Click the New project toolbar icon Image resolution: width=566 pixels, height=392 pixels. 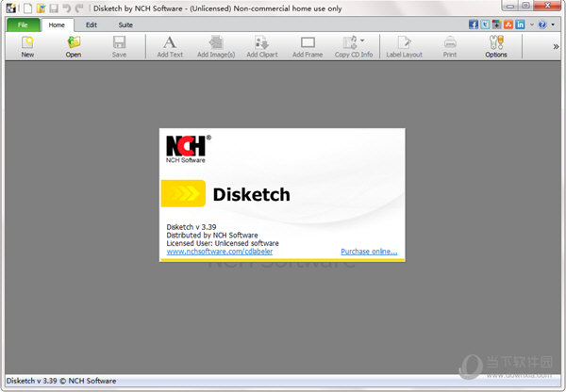coord(27,45)
